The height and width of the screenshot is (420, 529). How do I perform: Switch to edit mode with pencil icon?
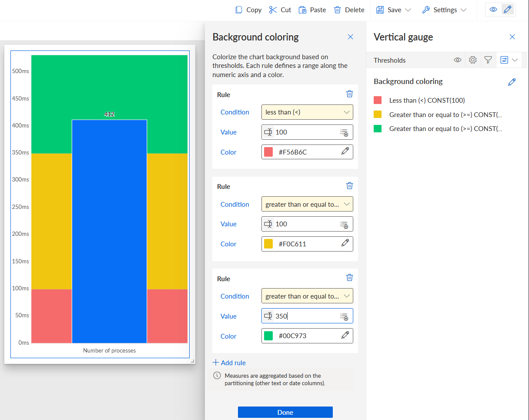[507, 10]
